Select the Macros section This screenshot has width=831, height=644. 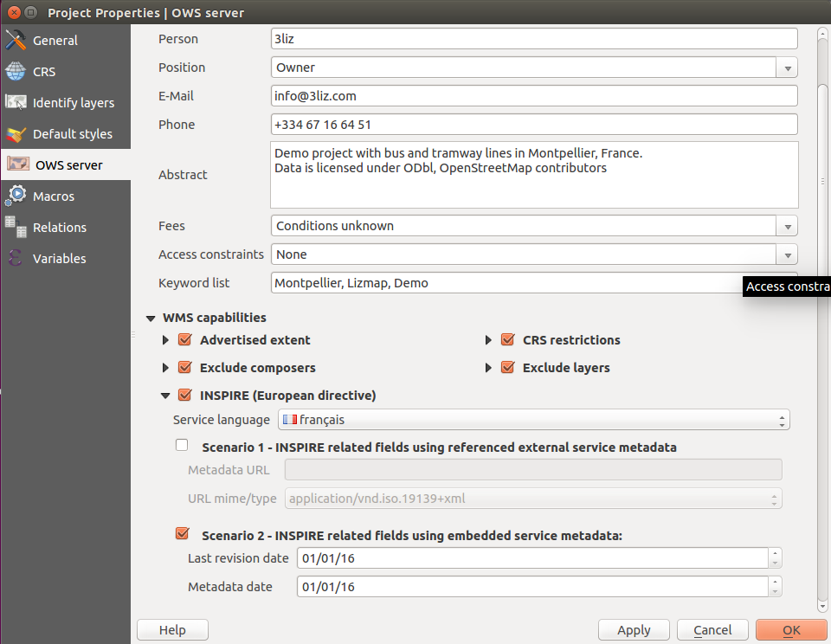(66, 196)
